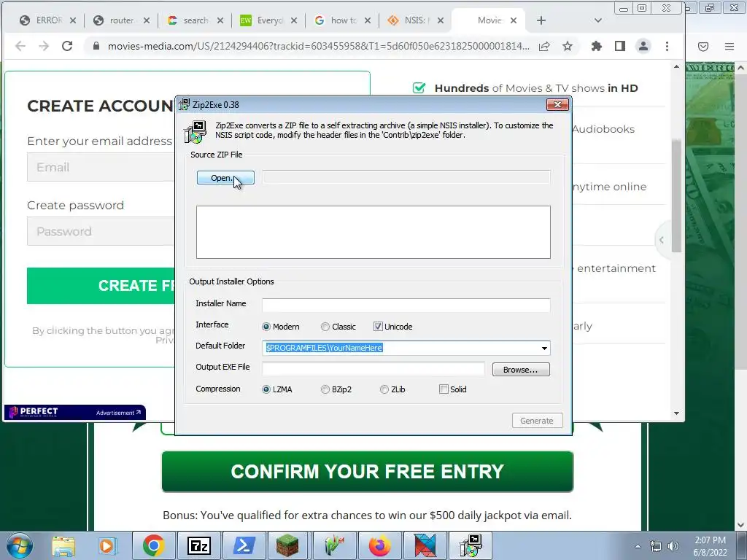Image resolution: width=747 pixels, height=560 pixels.
Task: Click the volume speaker tray icon
Action: click(673, 546)
